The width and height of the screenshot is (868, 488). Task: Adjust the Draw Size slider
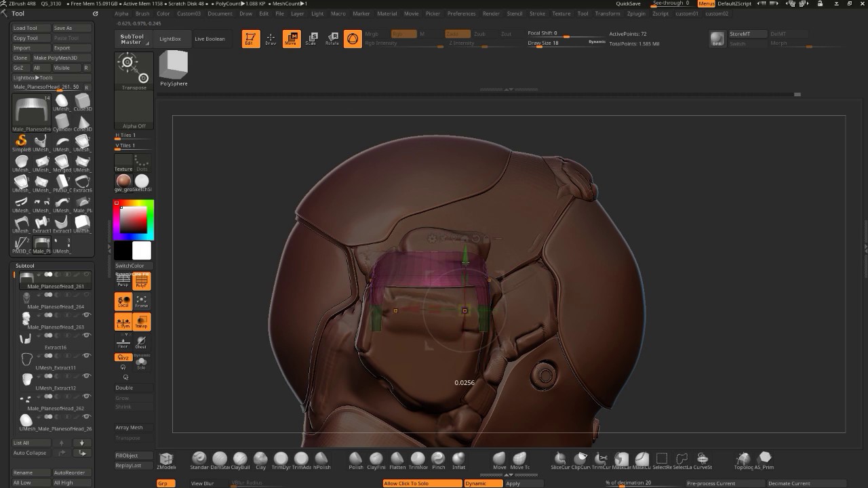click(x=566, y=43)
